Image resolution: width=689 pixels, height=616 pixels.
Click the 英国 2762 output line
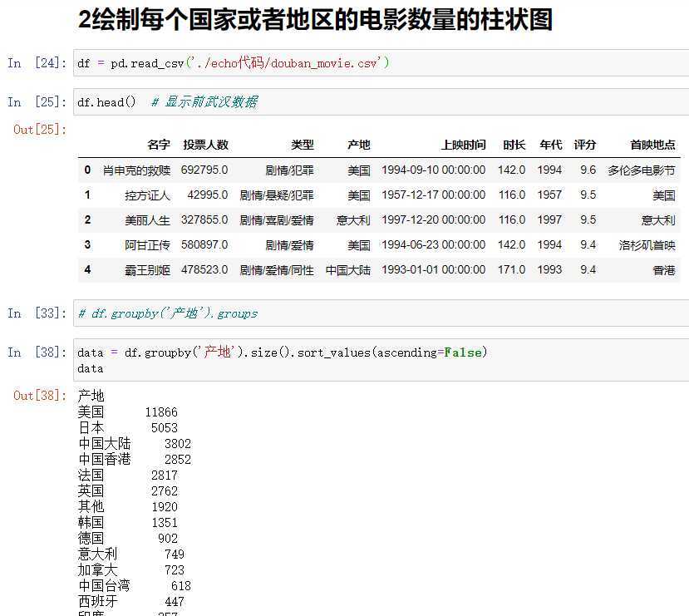coord(128,490)
